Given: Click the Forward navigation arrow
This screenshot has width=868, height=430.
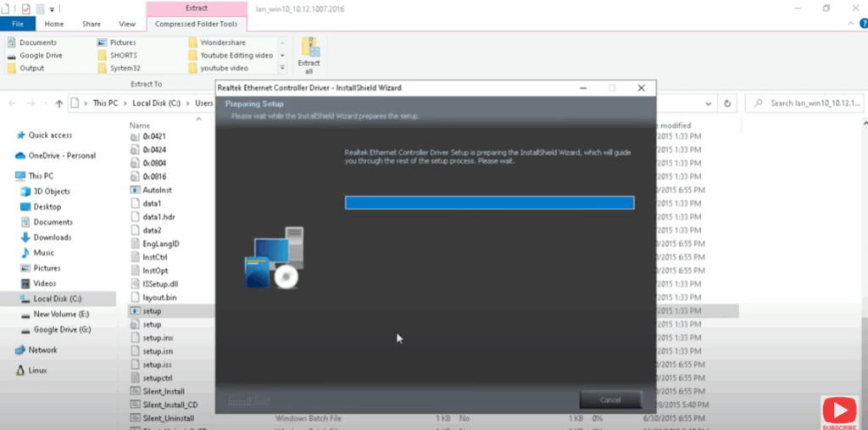Looking at the screenshot, I should coord(31,103).
